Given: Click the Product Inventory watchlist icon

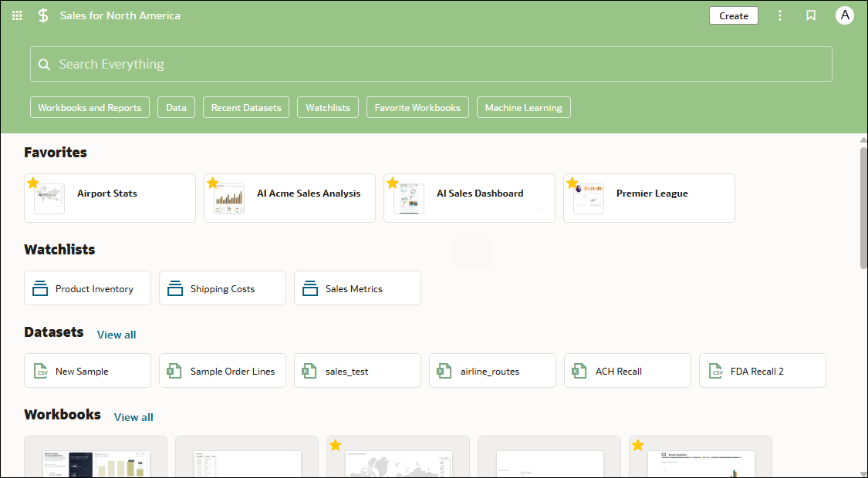Looking at the screenshot, I should pos(41,289).
